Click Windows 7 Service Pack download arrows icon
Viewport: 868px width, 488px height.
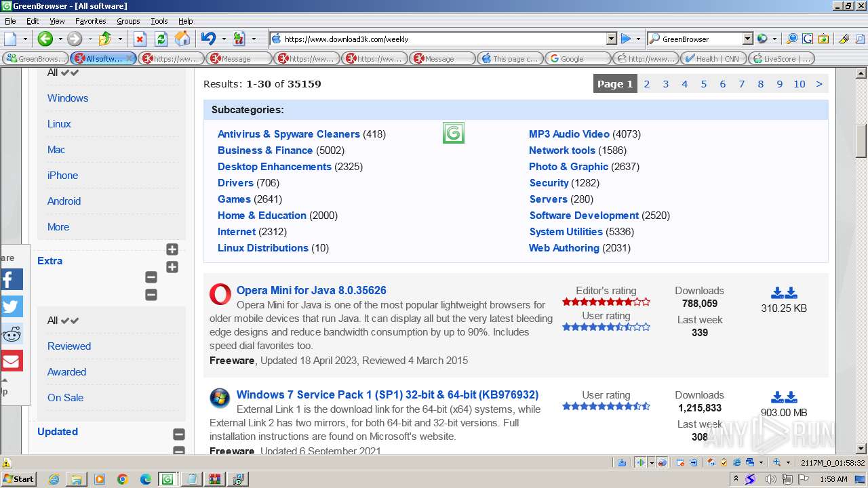tap(784, 397)
